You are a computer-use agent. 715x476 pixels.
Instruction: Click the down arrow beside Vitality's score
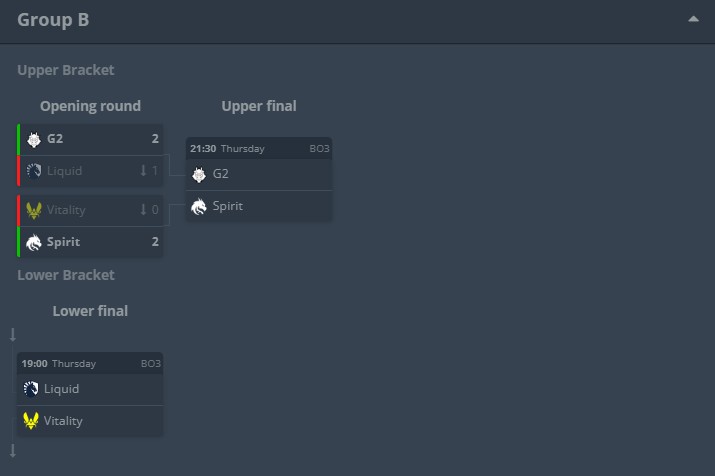point(143,210)
